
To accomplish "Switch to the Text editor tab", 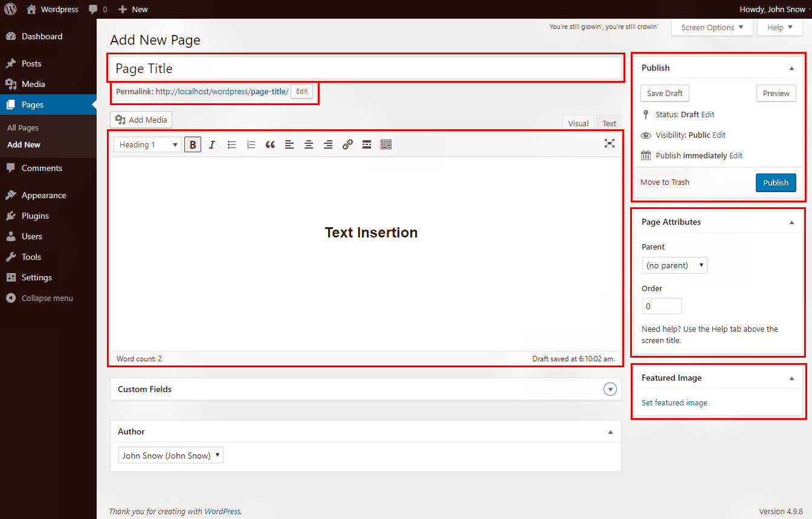I will 609,123.
